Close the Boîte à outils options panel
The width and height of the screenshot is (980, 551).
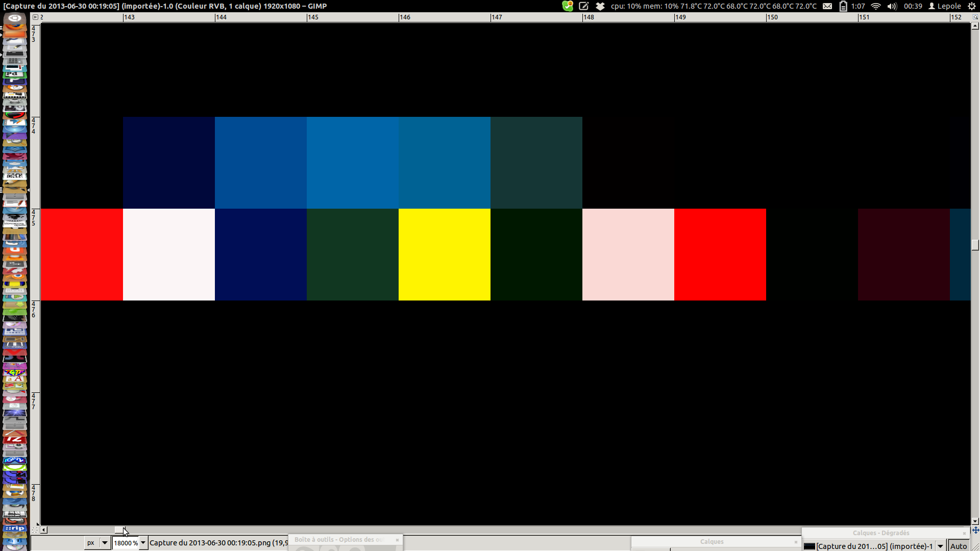pyautogui.click(x=397, y=540)
